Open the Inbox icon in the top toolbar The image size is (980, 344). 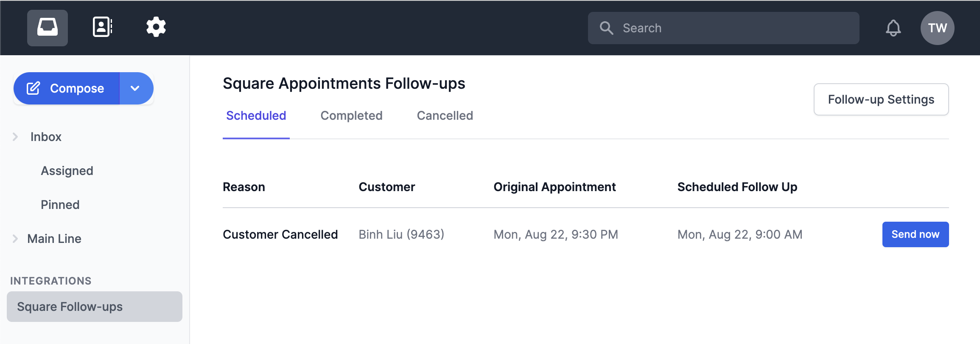pyautogui.click(x=47, y=28)
